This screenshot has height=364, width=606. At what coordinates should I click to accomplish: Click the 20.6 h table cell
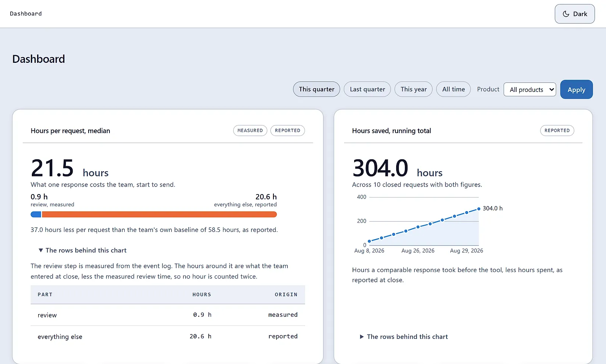200,336
